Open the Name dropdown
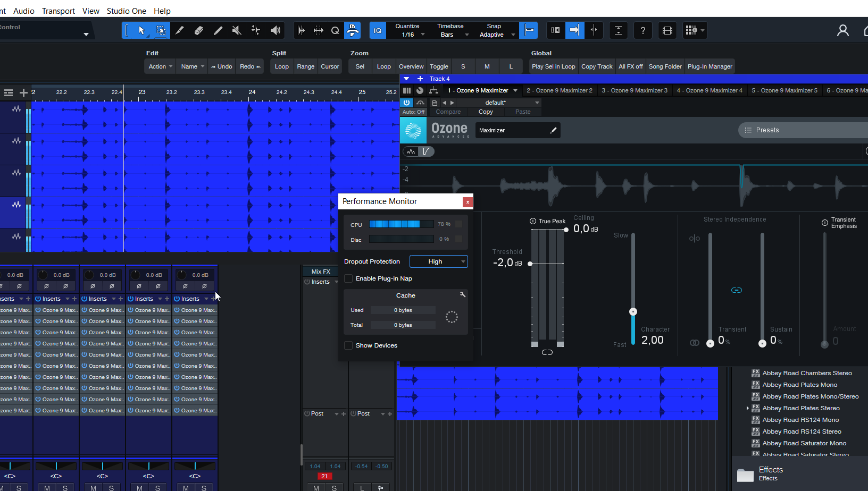This screenshot has height=491, width=868. pos(191,66)
